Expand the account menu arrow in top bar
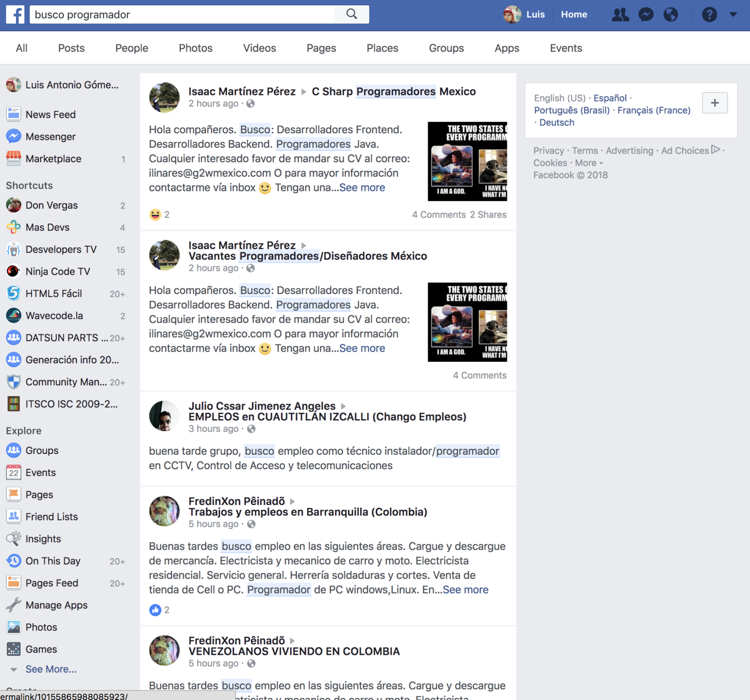Image resolution: width=750 pixels, height=700 pixels. tap(733, 15)
